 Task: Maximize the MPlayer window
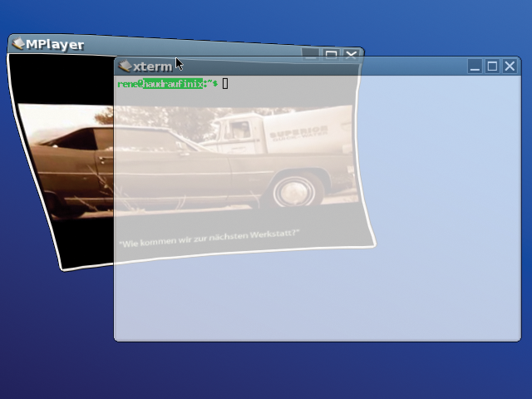click(x=331, y=55)
